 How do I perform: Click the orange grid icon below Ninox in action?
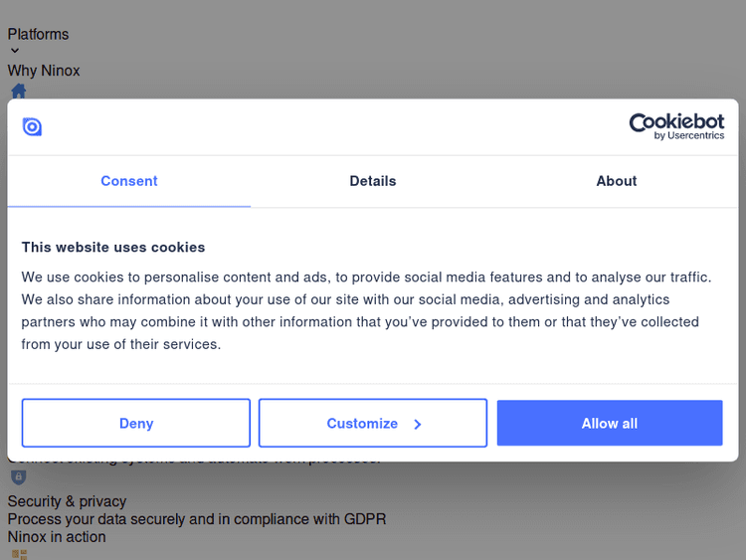click(x=18, y=554)
